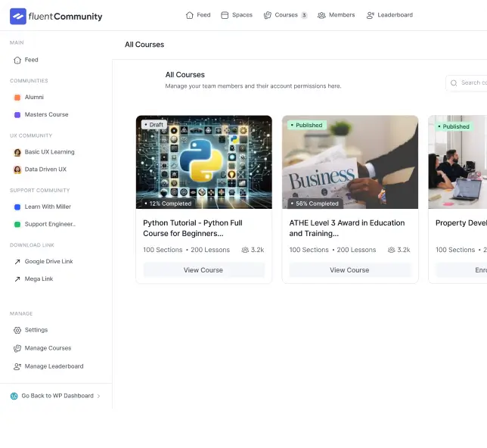Click the WordPress logo icon

click(14, 396)
